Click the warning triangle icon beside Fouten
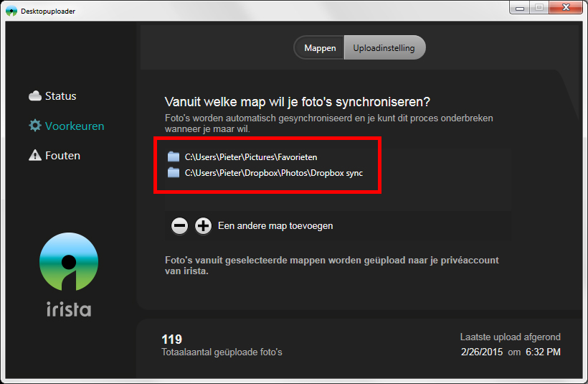Image resolution: width=588 pixels, height=384 pixels. pyautogui.click(x=35, y=155)
